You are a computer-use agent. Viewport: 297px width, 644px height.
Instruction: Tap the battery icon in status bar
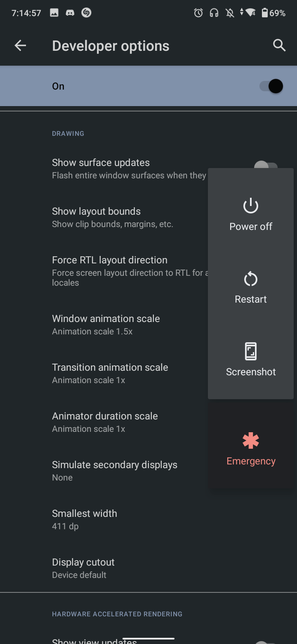tap(264, 13)
